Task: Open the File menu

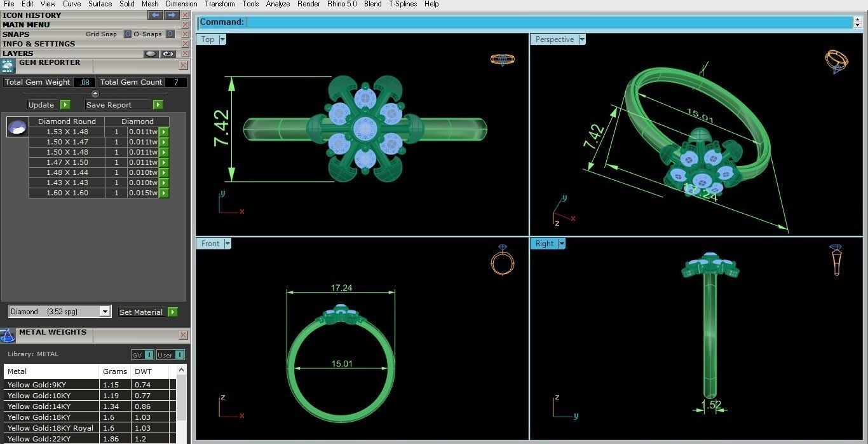Action: click(x=9, y=4)
